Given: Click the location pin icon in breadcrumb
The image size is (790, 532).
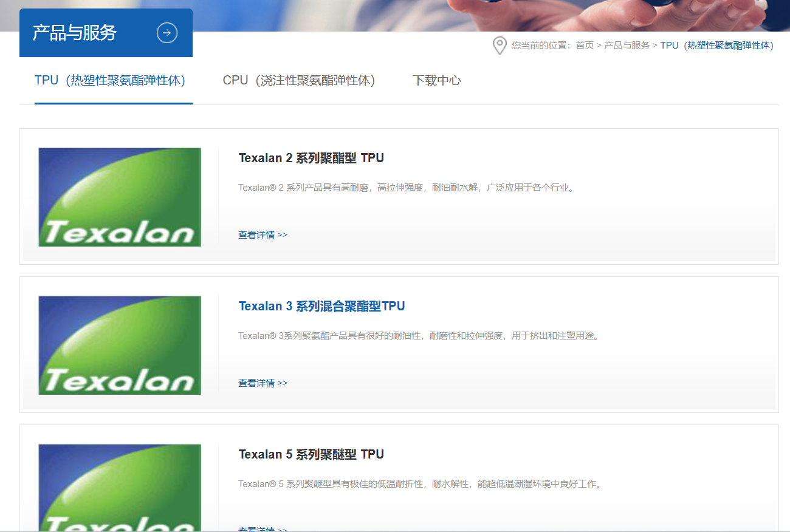Looking at the screenshot, I should (x=500, y=46).
